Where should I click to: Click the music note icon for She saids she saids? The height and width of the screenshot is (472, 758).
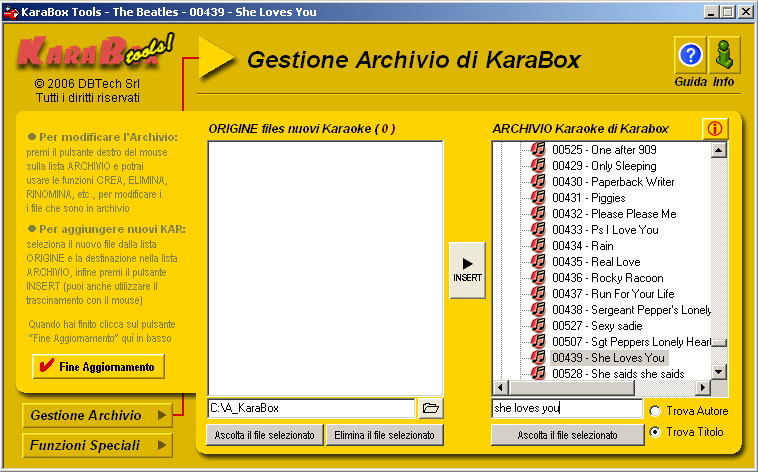(x=538, y=373)
